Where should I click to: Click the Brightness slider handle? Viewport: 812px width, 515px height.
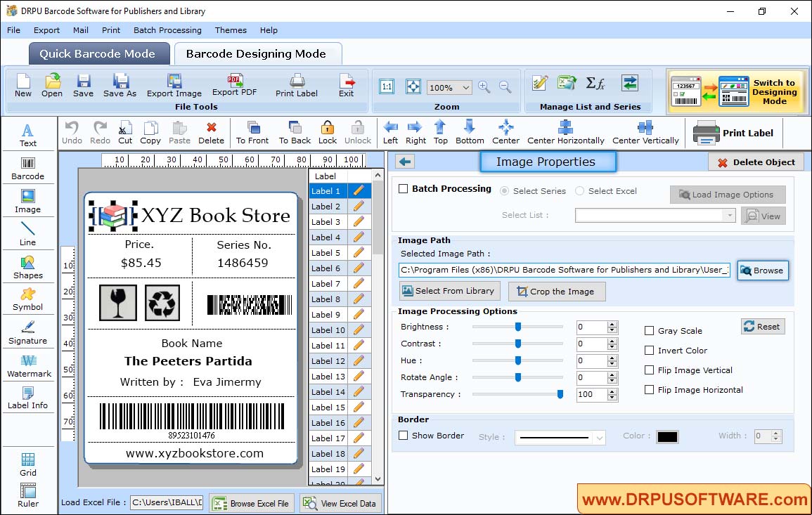[x=518, y=327]
